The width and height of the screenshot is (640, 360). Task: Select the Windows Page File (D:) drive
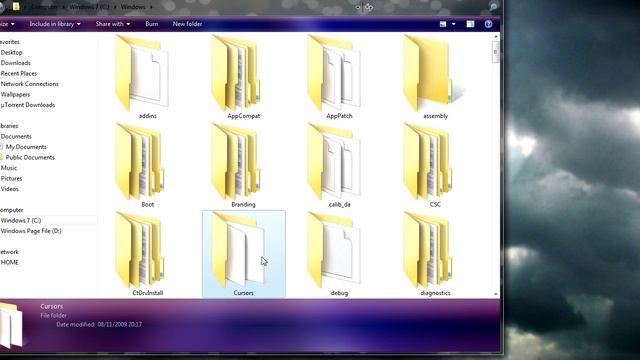31,231
